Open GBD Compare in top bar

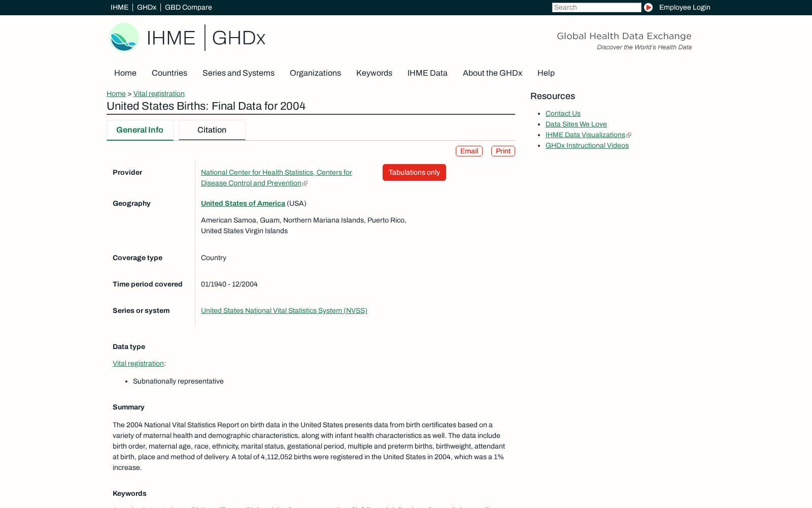(x=188, y=7)
